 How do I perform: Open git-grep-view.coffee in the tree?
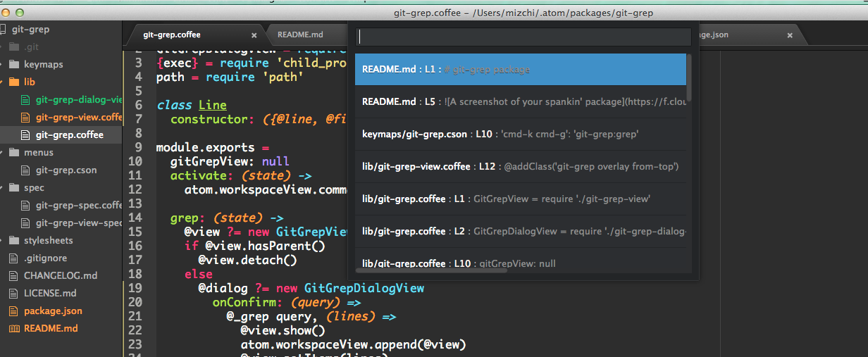coord(79,118)
